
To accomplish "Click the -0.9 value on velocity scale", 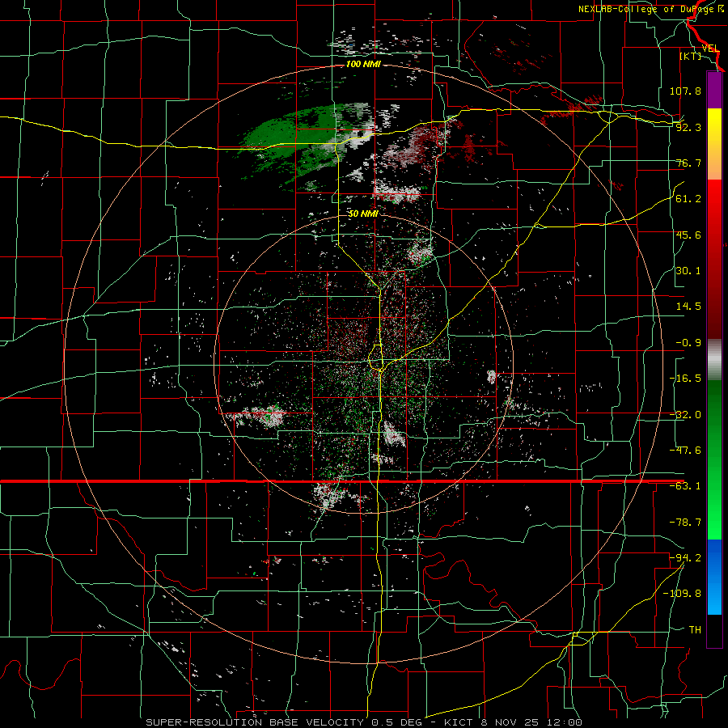I will 688,343.
